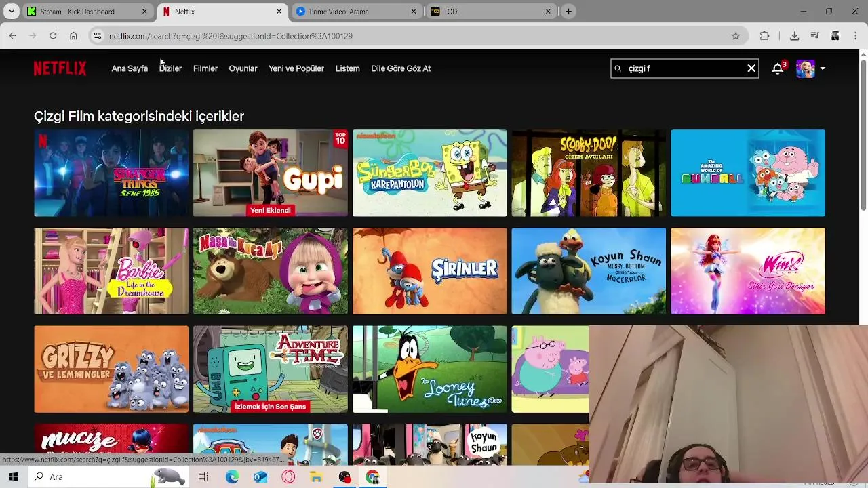Click the Windows Start button
The image size is (868, 488).
(13, 477)
